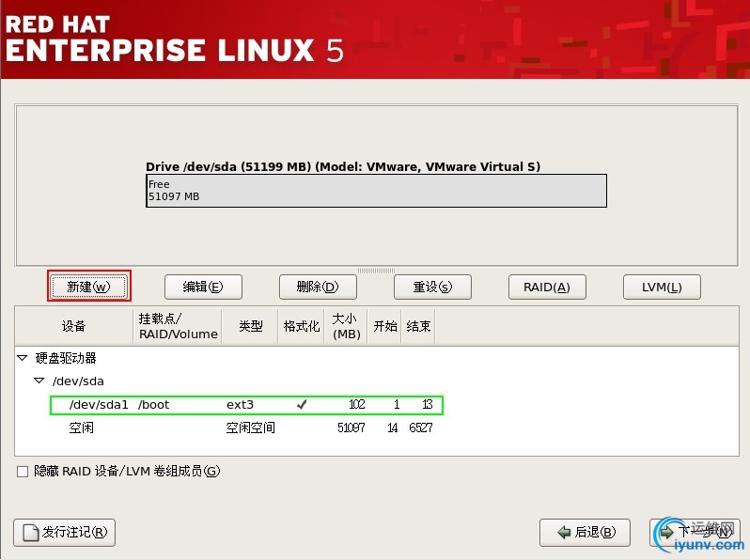Image resolution: width=750 pixels, height=560 pixels.
Task: Sort by 设备 column header
Action: coord(73,326)
